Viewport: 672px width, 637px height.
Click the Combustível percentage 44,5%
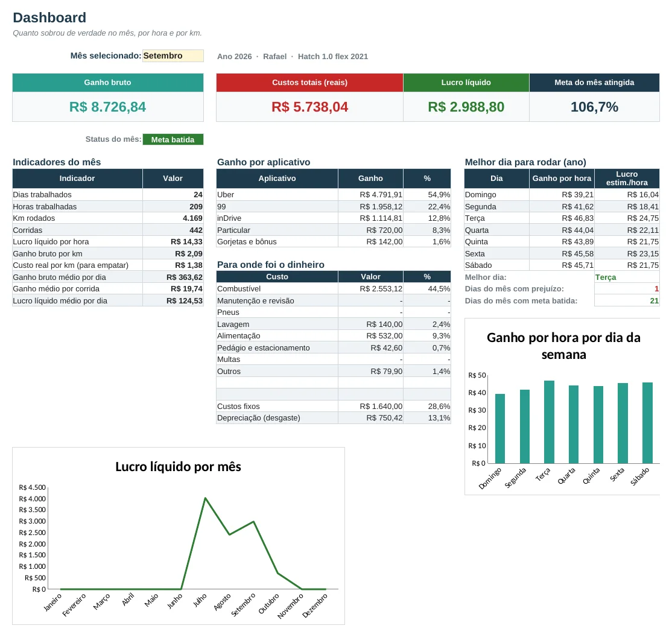pyautogui.click(x=427, y=289)
